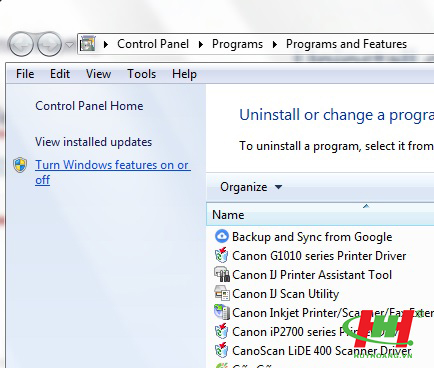The image size is (434, 368).
Task: Select Canon IJ Scan Utility entry
Action: (285, 294)
